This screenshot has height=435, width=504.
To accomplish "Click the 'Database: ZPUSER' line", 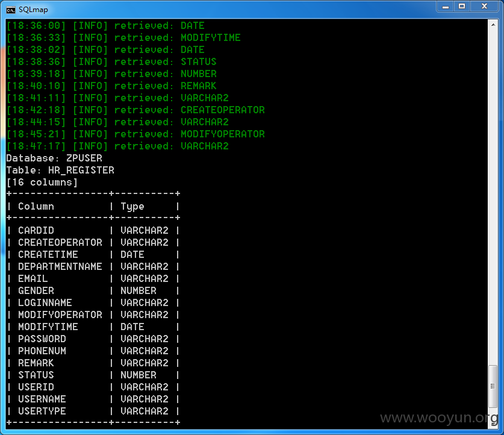I will [x=54, y=158].
